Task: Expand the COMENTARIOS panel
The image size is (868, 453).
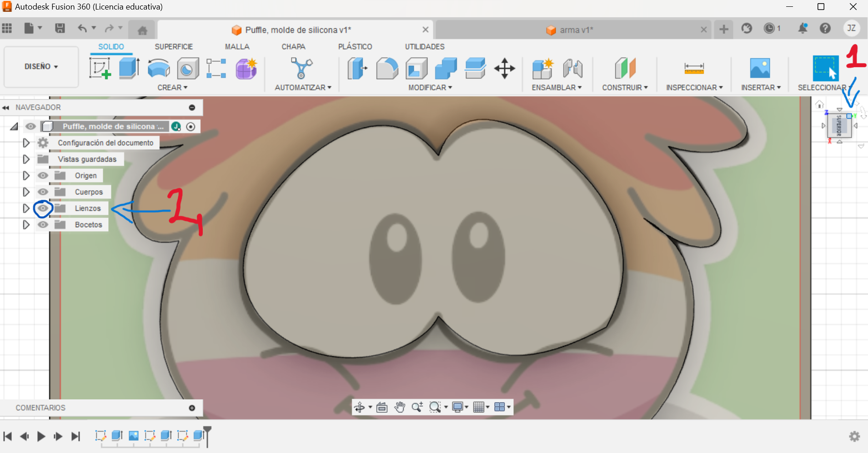Action: click(x=192, y=408)
